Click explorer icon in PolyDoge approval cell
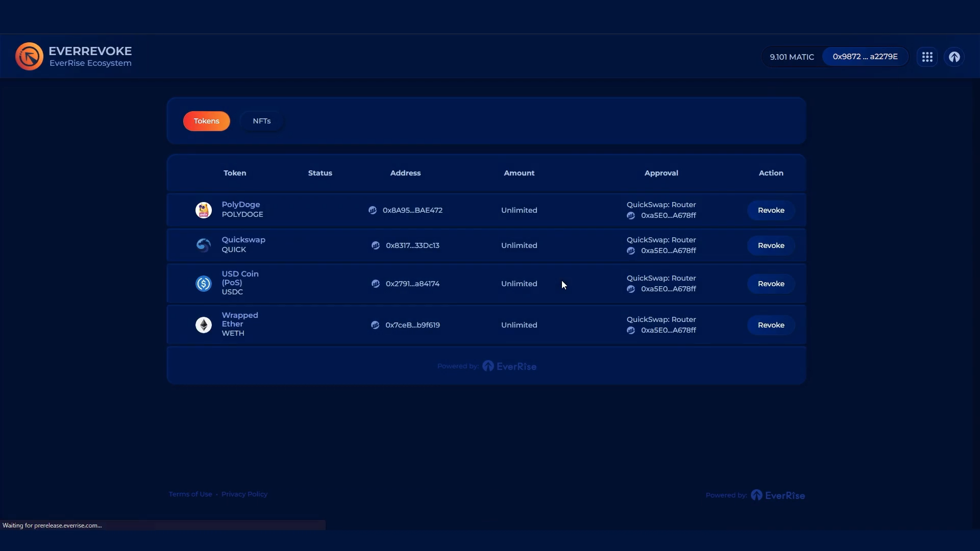980x551 pixels. [631, 216]
